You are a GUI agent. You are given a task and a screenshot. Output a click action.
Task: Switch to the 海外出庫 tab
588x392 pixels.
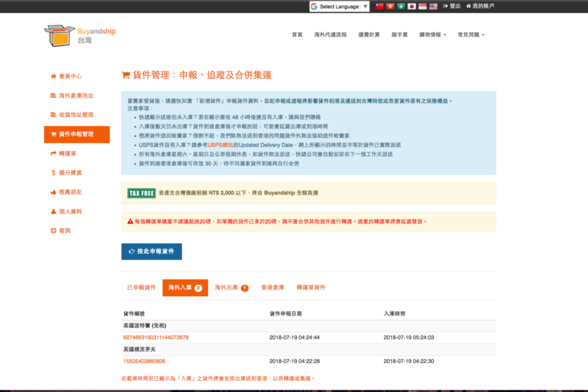pos(231,288)
